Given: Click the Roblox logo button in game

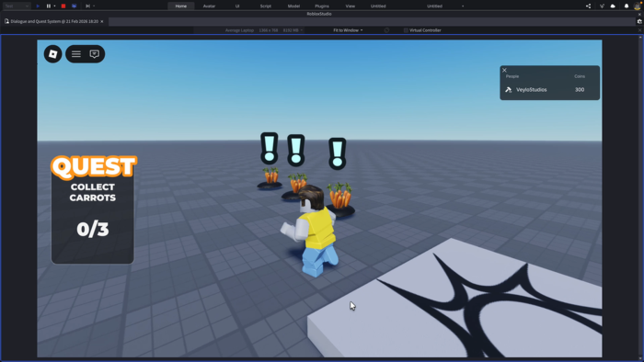Looking at the screenshot, I should [53, 53].
